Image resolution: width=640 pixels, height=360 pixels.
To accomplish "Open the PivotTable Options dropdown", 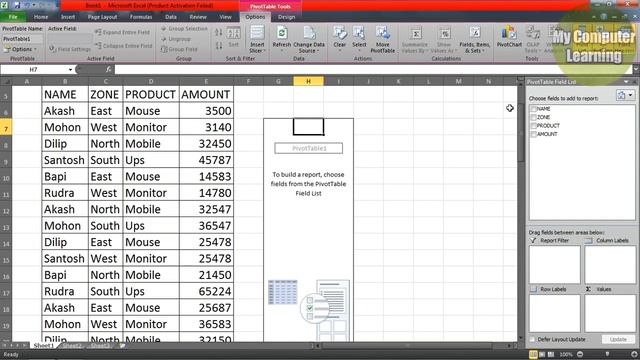I will (20, 49).
